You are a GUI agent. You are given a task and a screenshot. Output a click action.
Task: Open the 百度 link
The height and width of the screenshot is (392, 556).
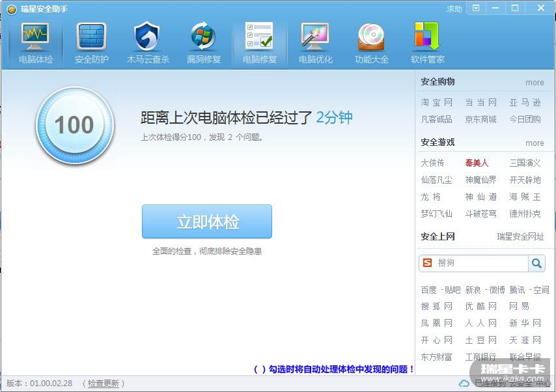point(428,290)
